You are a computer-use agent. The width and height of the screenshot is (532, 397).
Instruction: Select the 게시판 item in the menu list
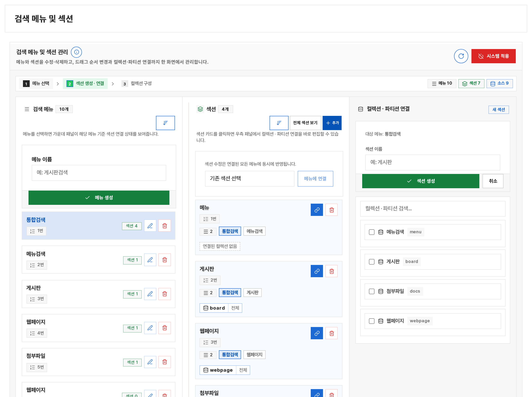98,294
